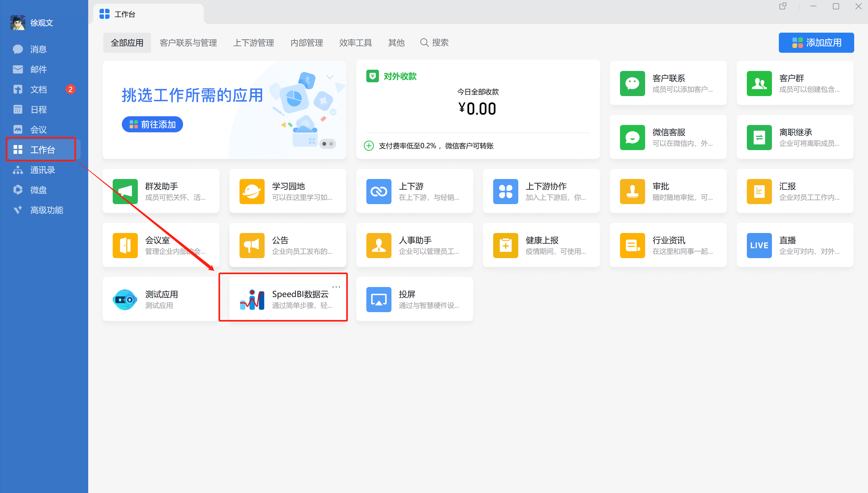Open the 直播 LIVE icon
Viewport: 868px width, 493px height.
(x=759, y=246)
